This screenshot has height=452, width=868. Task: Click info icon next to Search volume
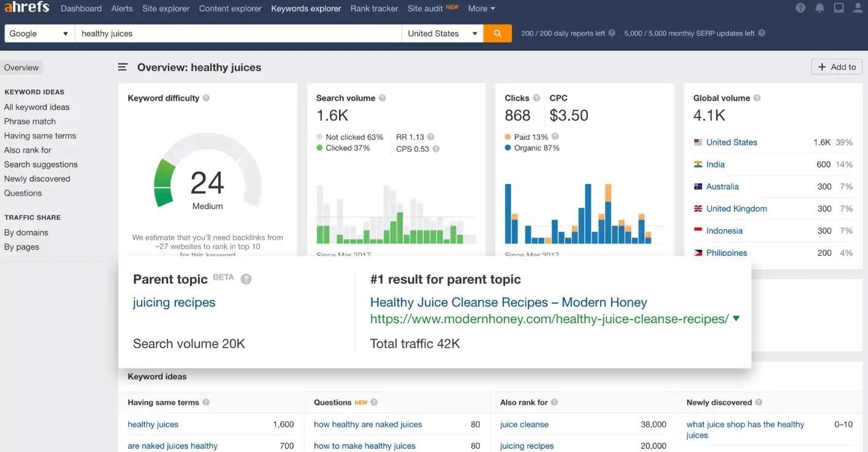point(383,98)
